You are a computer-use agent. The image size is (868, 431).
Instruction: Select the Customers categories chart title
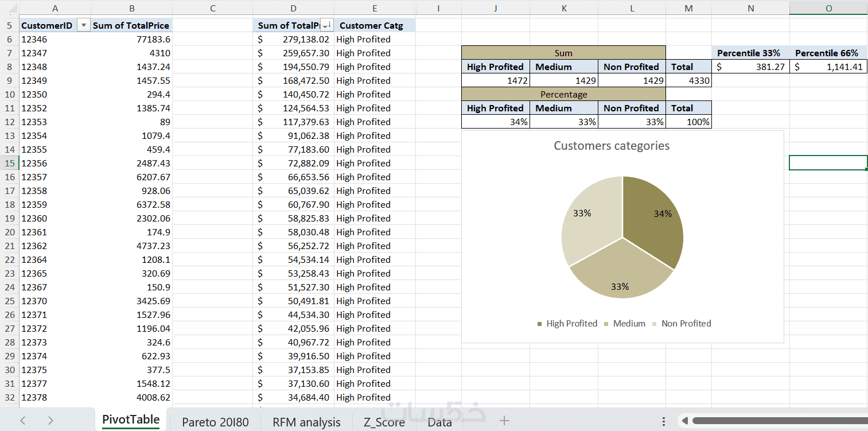pyautogui.click(x=612, y=146)
